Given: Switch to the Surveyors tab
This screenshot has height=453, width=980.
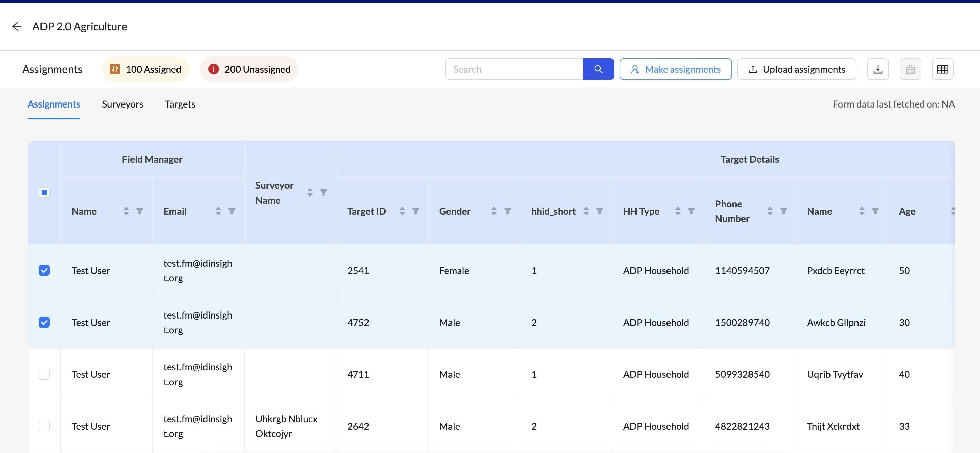Looking at the screenshot, I should point(123,104).
